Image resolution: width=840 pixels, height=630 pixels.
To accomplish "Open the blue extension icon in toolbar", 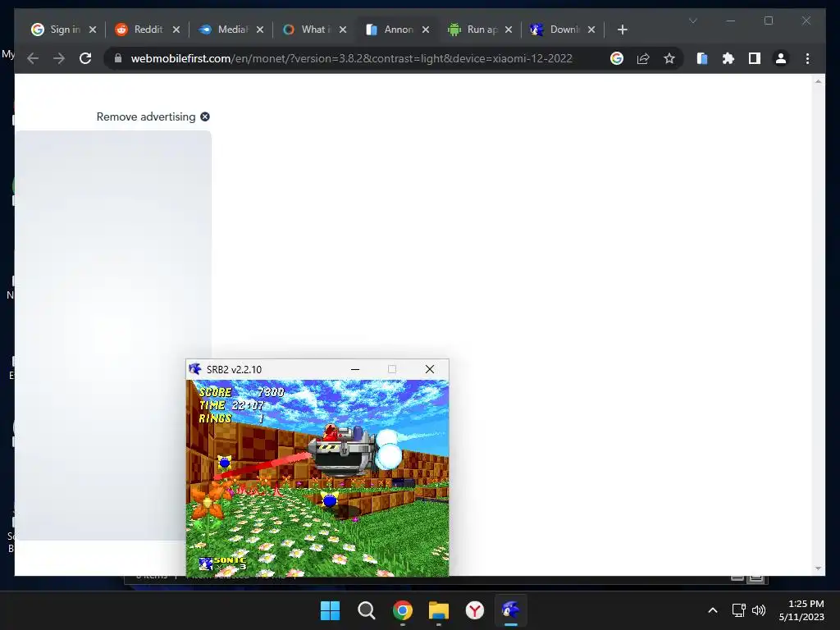I will click(702, 58).
